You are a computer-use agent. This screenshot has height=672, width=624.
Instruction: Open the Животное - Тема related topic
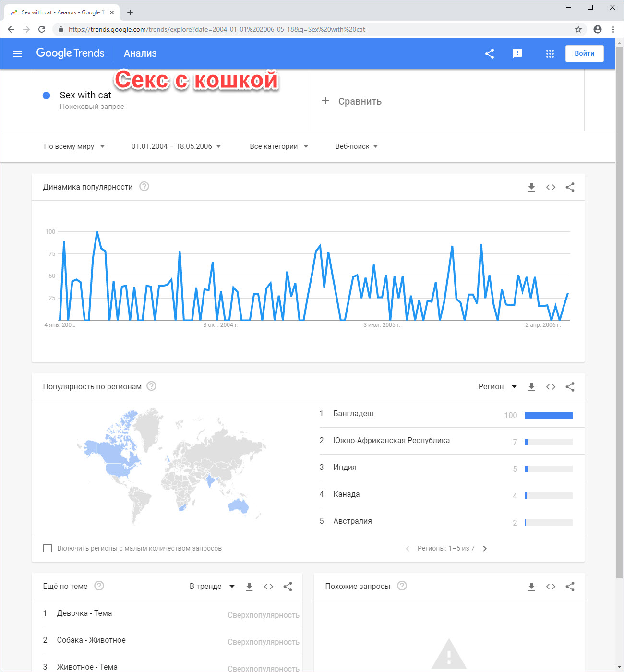[x=87, y=667]
